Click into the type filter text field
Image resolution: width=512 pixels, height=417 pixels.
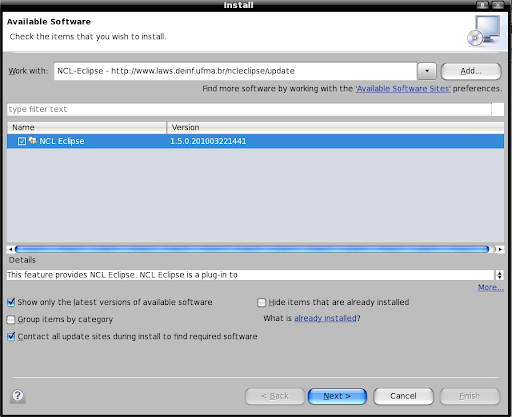pyautogui.click(x=249, y=109)
